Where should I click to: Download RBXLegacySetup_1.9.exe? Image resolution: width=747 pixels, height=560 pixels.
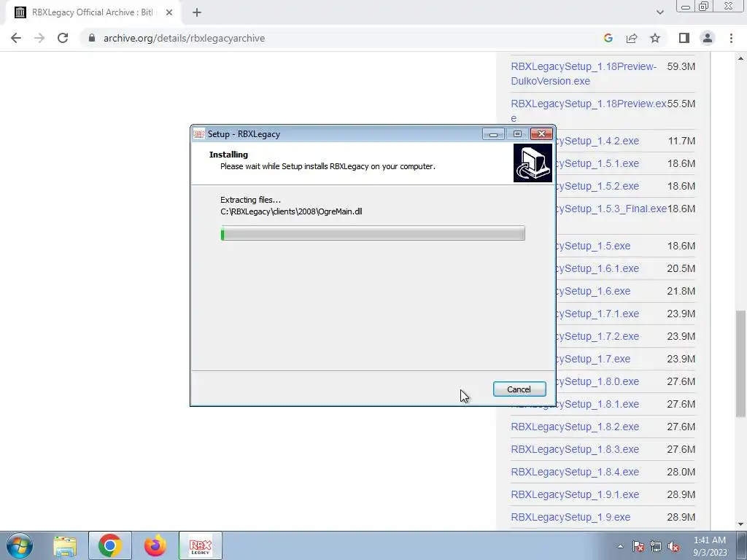tap(570, 517)
